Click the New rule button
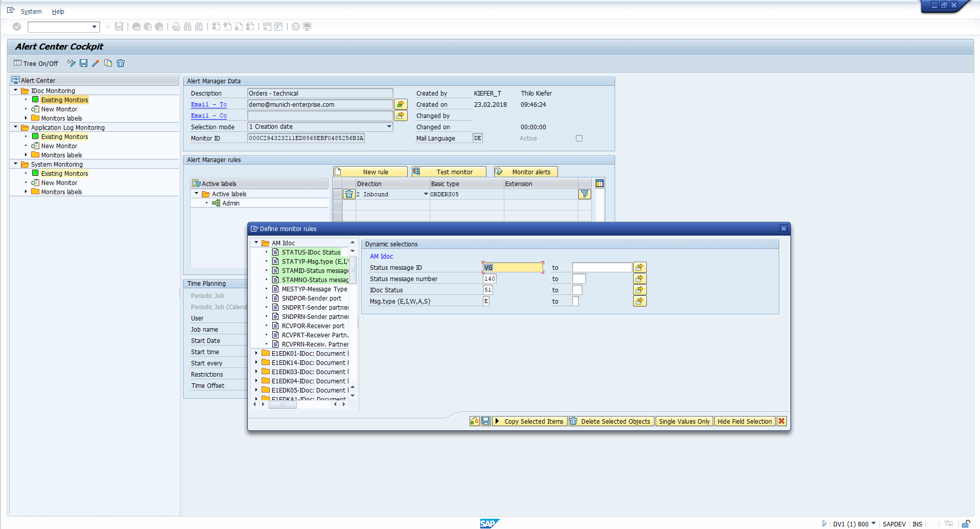This screenshot has height=529, width=980. click(370, 172)
